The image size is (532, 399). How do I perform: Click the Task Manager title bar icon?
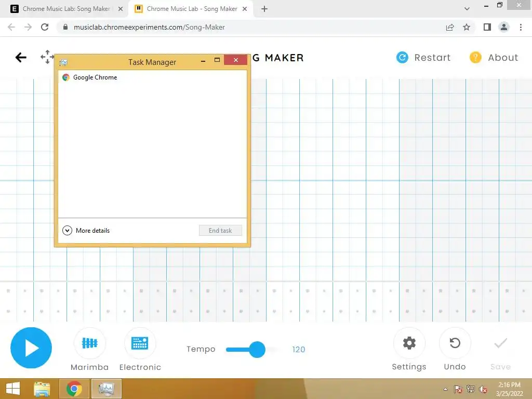point(63,62)
